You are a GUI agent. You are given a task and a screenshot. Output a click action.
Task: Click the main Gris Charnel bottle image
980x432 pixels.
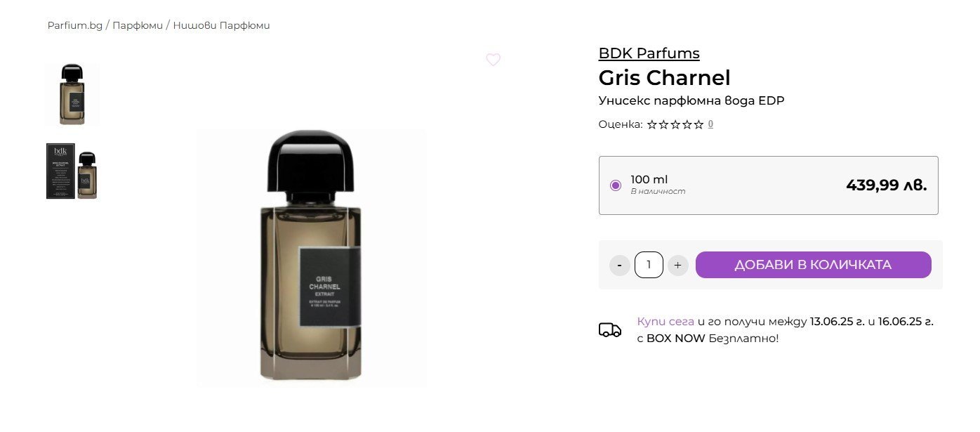pos(312,258)
